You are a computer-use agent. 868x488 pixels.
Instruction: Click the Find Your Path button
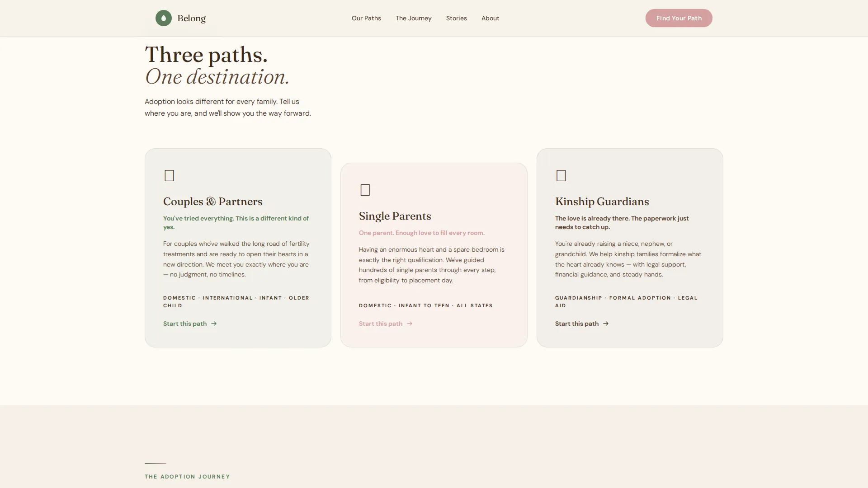pos(679,18)
